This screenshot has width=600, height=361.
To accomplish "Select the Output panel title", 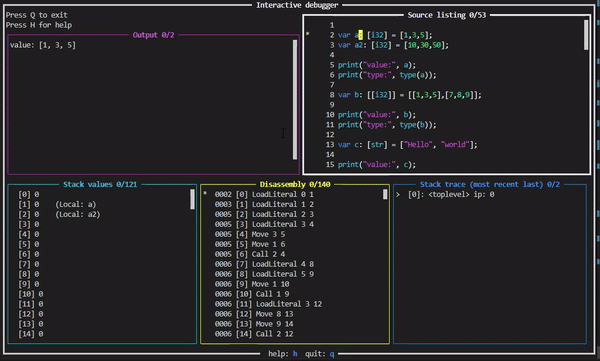I will pyautogui.click(x=153, y=35).
